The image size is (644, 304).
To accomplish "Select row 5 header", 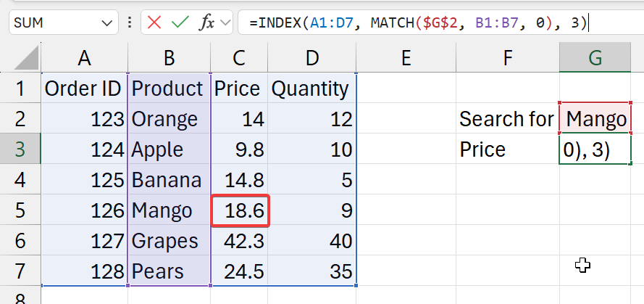I will 20,210.
